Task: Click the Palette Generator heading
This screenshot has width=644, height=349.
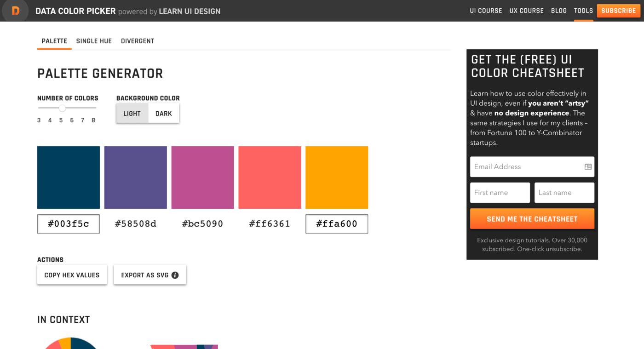Action: (100, 74)
